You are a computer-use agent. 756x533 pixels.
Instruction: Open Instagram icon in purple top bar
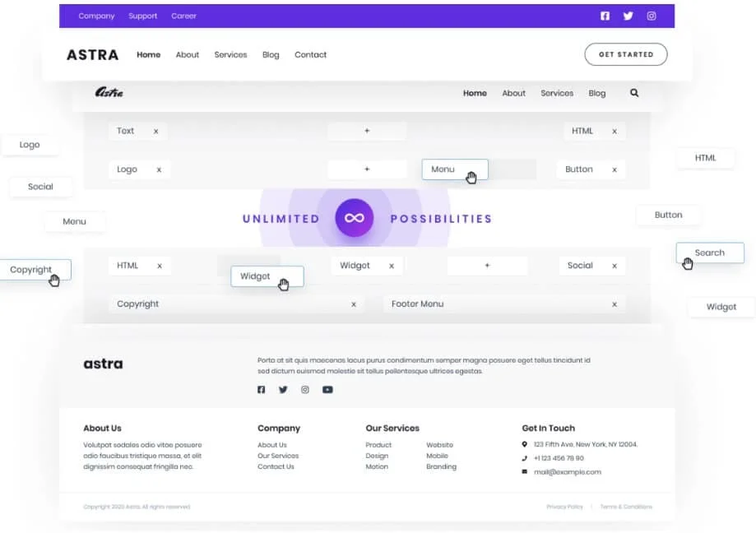point(652,16)
